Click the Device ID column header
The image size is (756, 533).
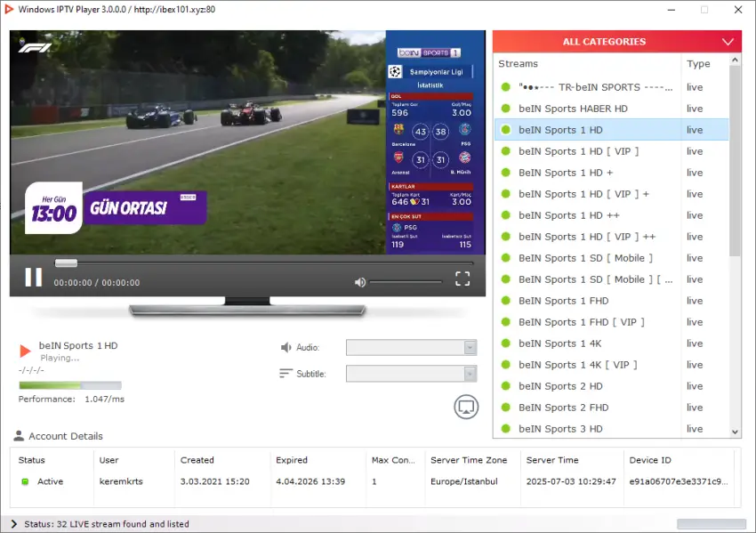point(650,460)
